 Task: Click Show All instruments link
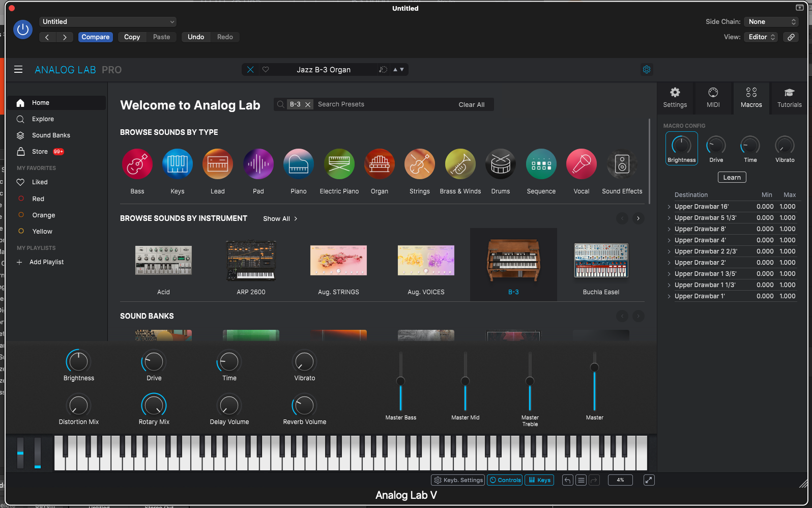click(280, 219)
